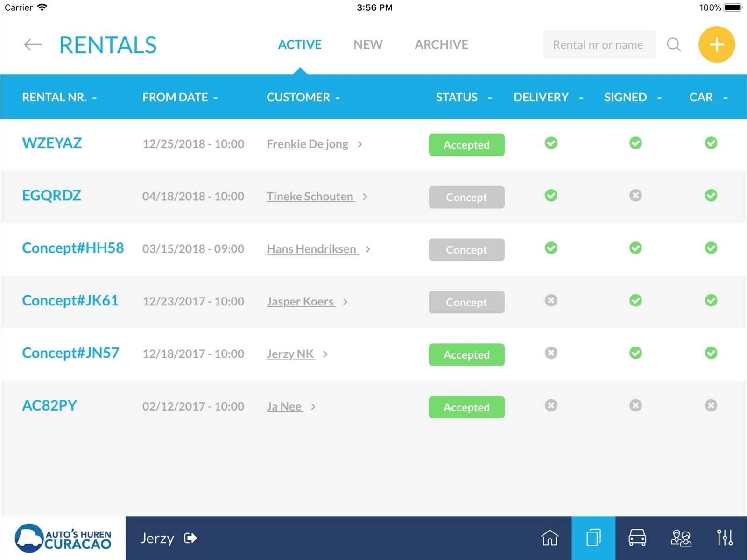The height and width of the screenshot is (560, 747).
Task: Switch to the NEW tab
Action: click(368, 44)
